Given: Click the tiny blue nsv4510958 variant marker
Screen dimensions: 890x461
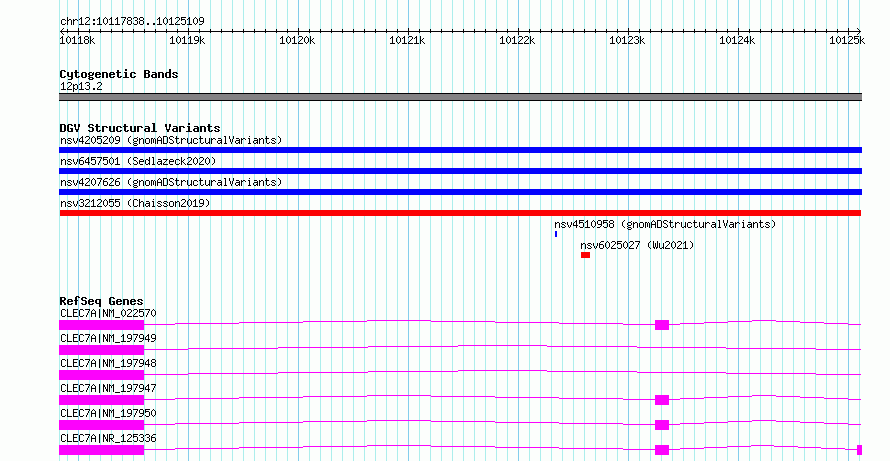Looking at the screenshot, I should [x=556, y=234].
